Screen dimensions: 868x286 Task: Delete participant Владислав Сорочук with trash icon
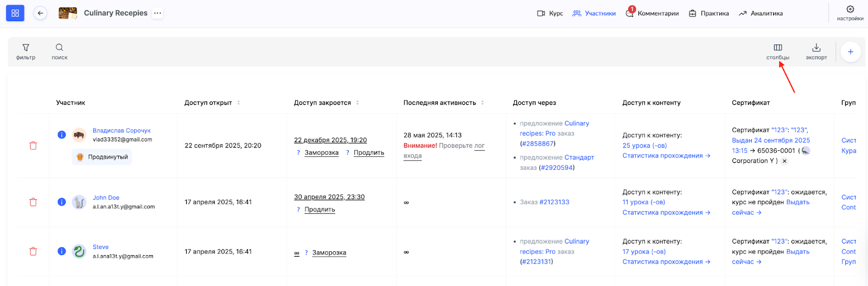[x=33, y=145]
